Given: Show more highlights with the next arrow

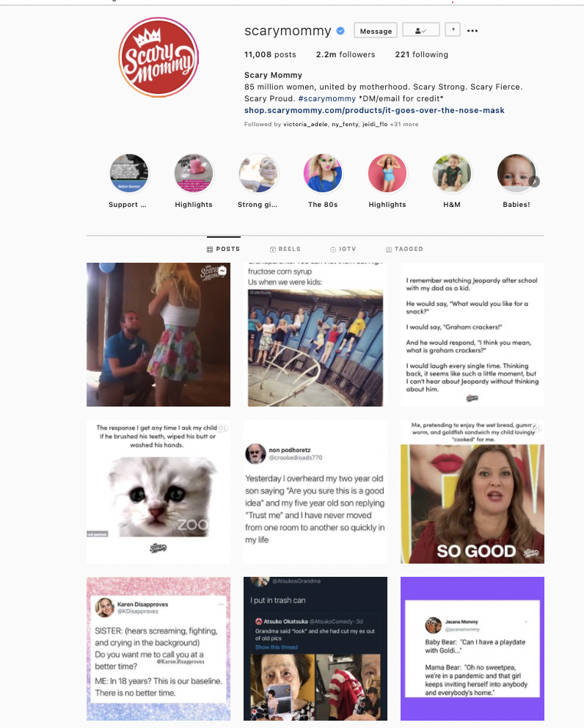Looking at the screenshot, I should [535, 181].
